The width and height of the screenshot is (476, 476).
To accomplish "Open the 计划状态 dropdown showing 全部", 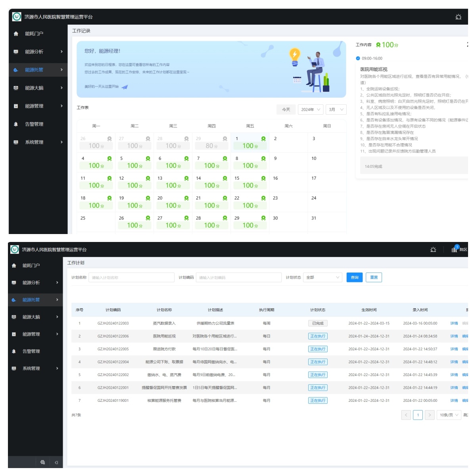I will [323, 278].
